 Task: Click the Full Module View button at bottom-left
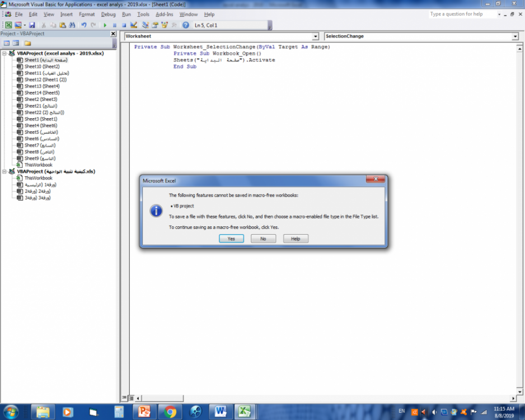(x=131, y=398)
